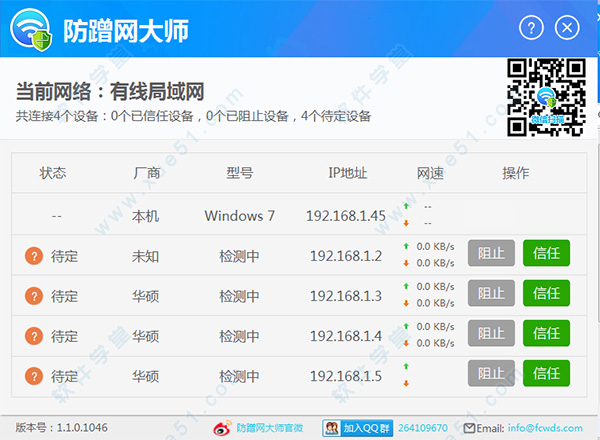Select IP address 192.168.1.2
The width and height of the screenshot is (600, 440).
tap(346, 256)
